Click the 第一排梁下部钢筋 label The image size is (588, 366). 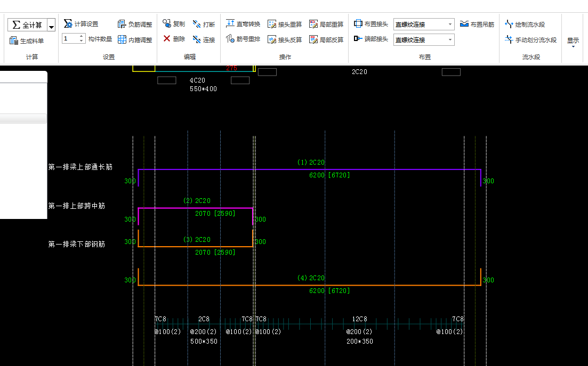pyautogui.click(x=77, y=244)
